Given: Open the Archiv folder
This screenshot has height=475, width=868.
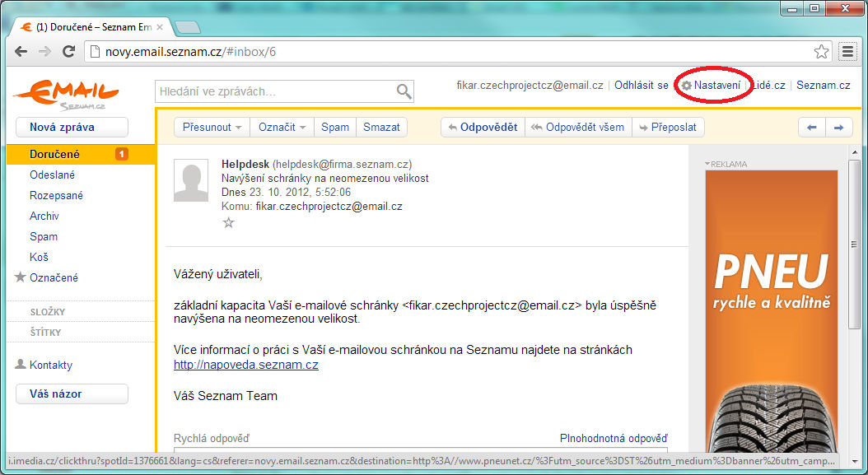Looking at the screenshot, I should [44, 216].
